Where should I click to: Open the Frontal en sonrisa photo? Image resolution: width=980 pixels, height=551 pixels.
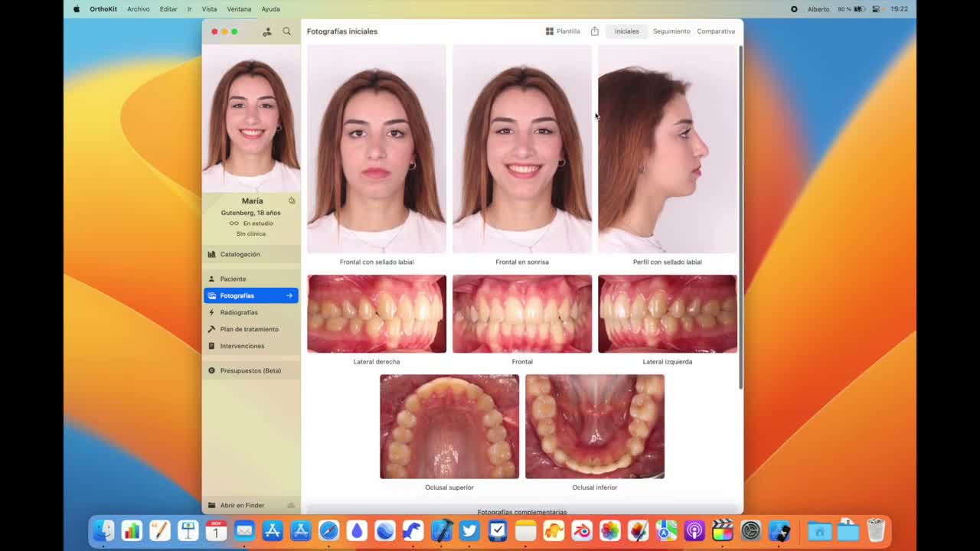point(522,148)
